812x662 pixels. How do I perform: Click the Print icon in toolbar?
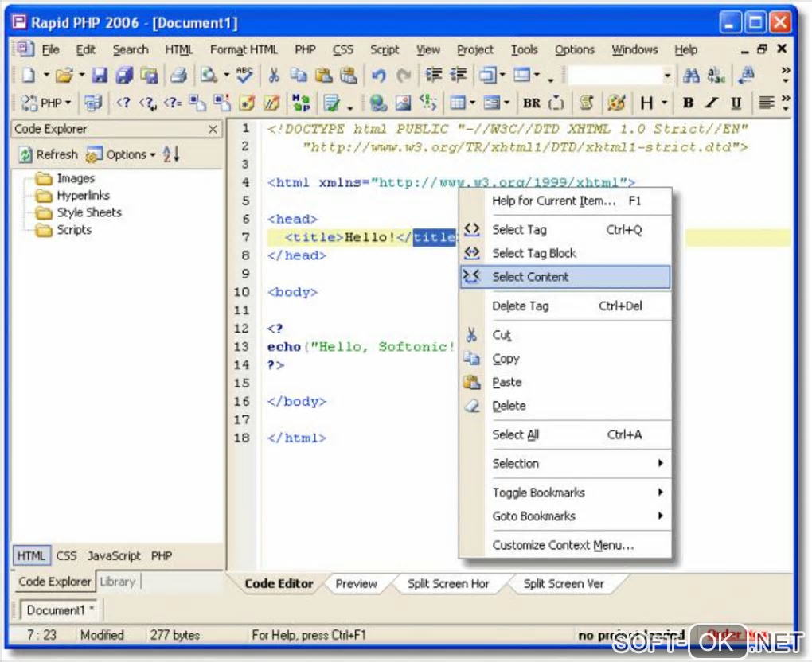(x=178, y=76)
